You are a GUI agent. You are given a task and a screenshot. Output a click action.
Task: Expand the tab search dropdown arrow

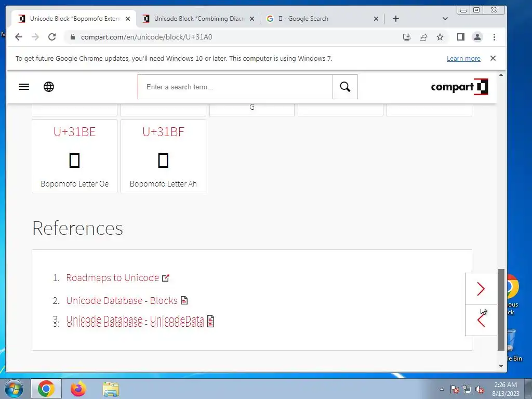[x=445, y=19]
